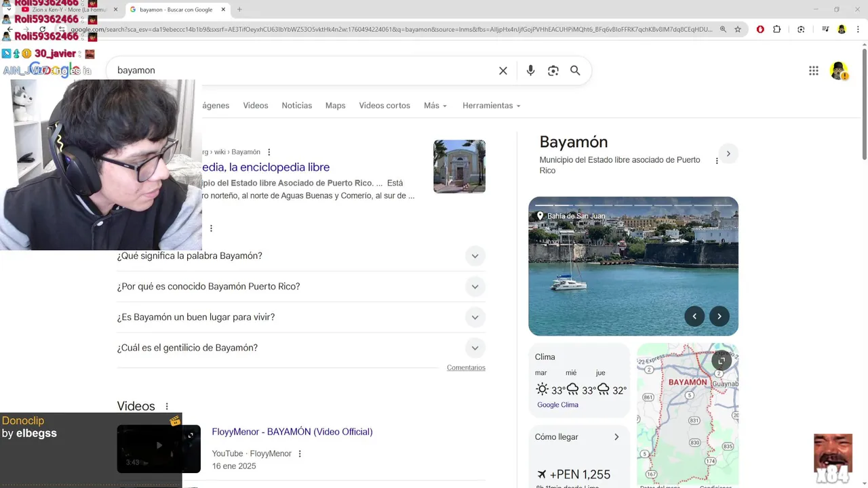Open the Google Clima link
The height and width of the screenshot is (488, 868).
click(557, 405)
